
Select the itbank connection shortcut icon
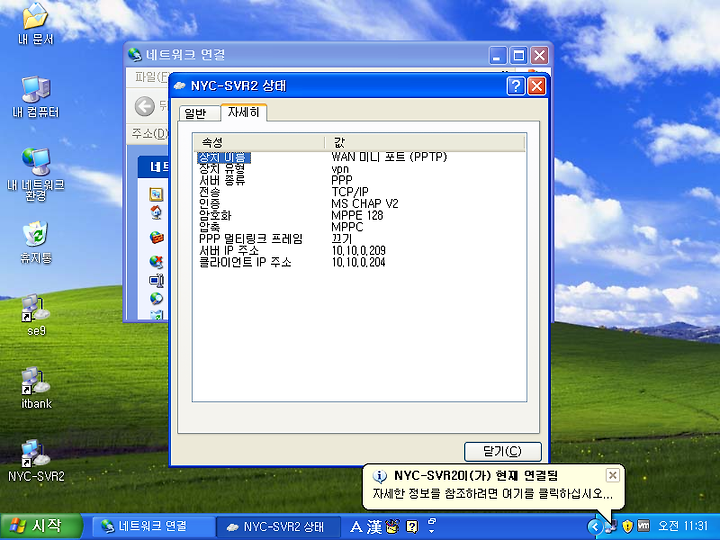click(36, 388)
